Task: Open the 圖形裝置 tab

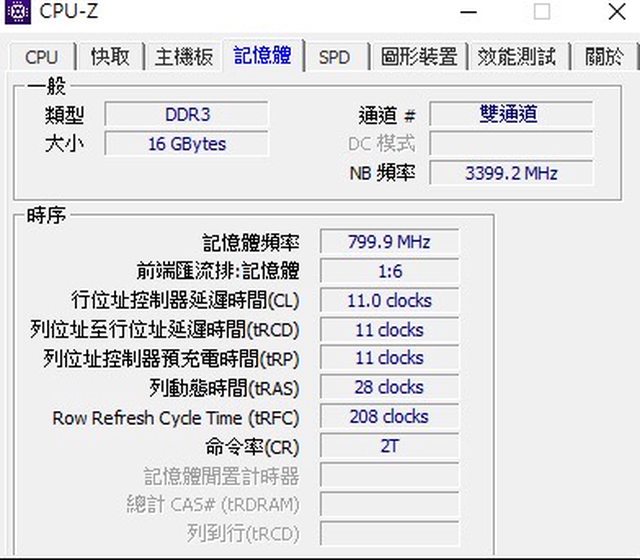Action: click(x=419, y=57)
